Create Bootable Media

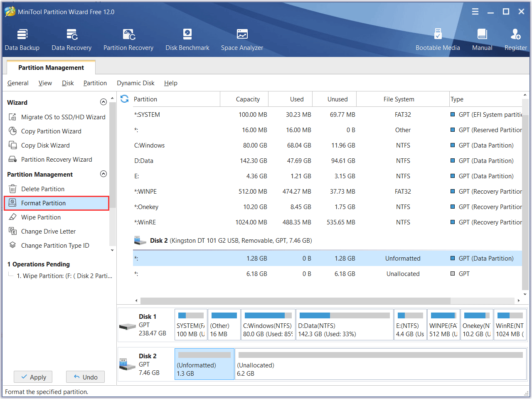(438, 40)
